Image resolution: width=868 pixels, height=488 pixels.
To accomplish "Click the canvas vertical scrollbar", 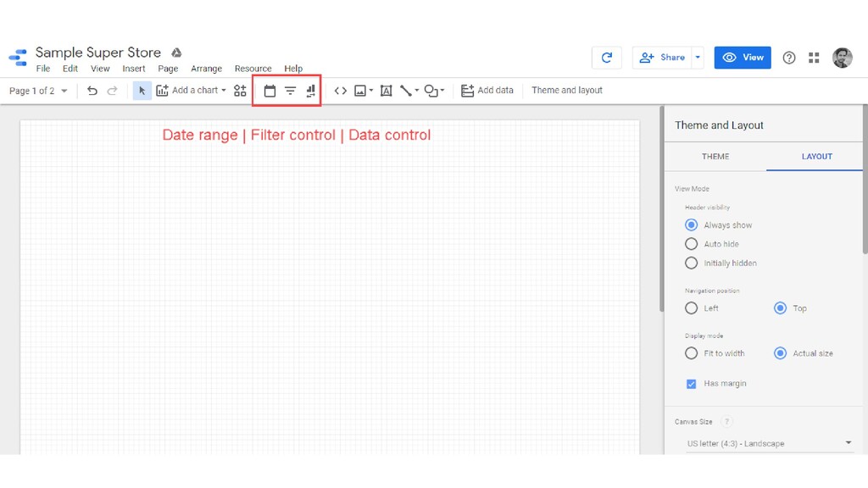I will [x=661, y=209].
